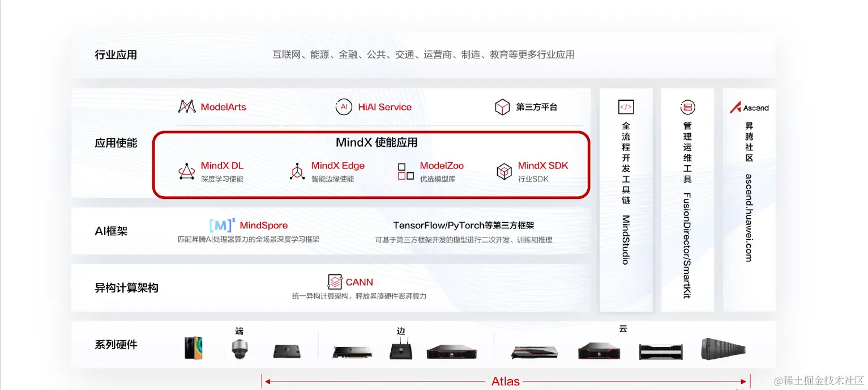Viewport: 868px width, 390px height.
Task: Click the wide rack server image under 云
Action: [661, 352]
